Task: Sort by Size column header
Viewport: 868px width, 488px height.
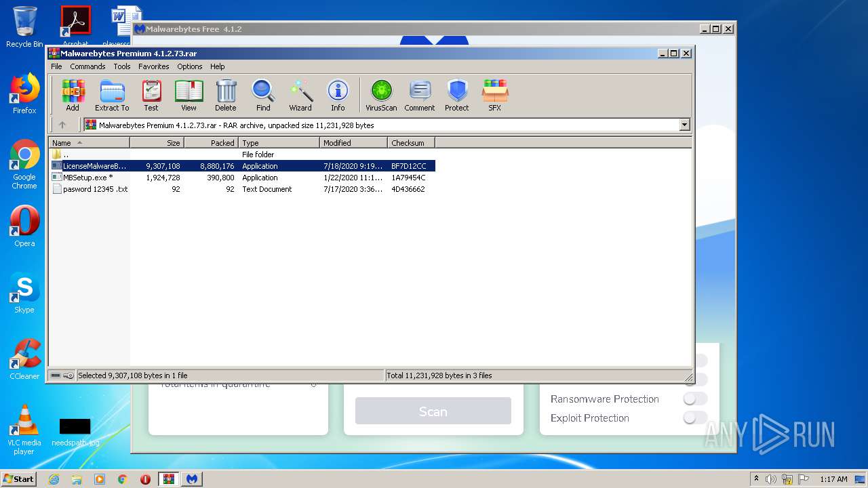Action: tap(157, 143)
